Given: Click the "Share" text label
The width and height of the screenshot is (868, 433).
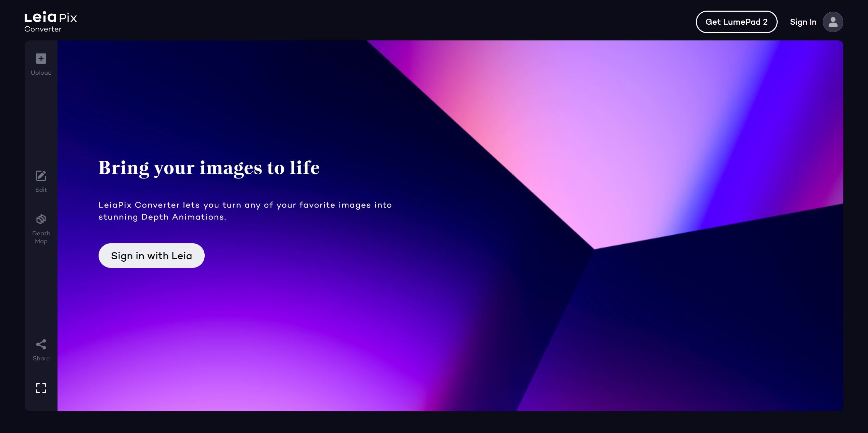Looking at the screenshot, I should coord(41,358).
